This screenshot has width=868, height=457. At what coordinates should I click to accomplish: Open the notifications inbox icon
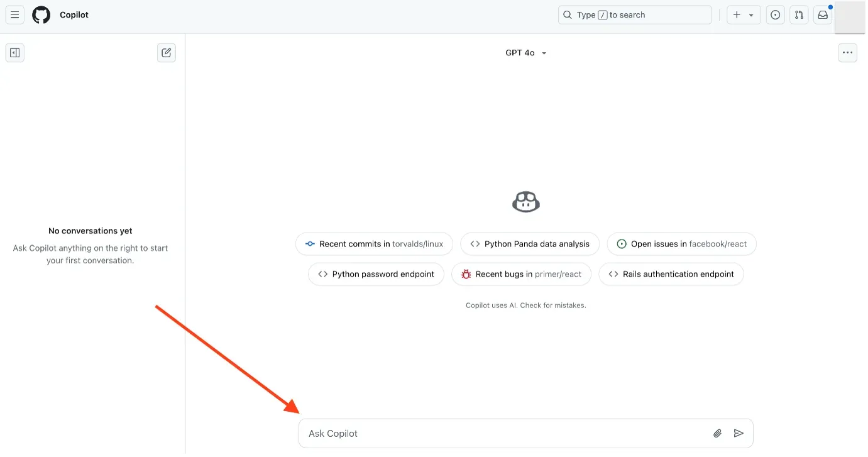[823, 15]
